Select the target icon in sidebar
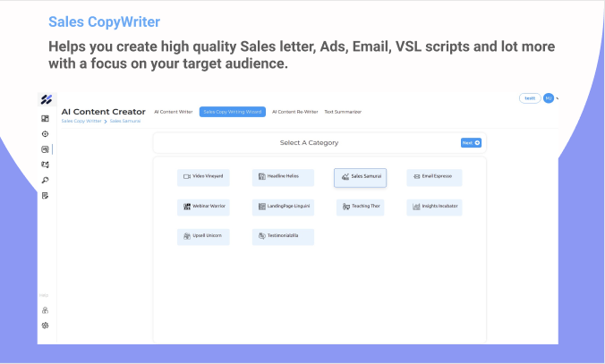Image resolution: width=605 pixels, height=364 pixels. point(45,134)
